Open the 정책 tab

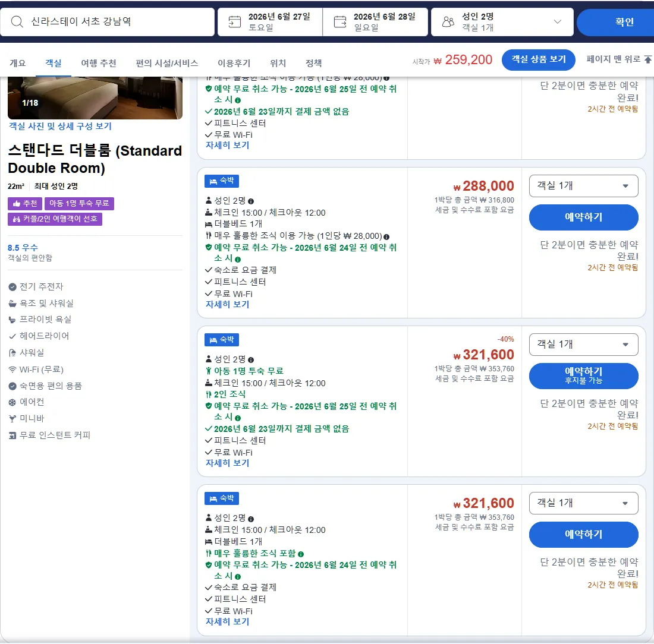(x=314, y=63)
